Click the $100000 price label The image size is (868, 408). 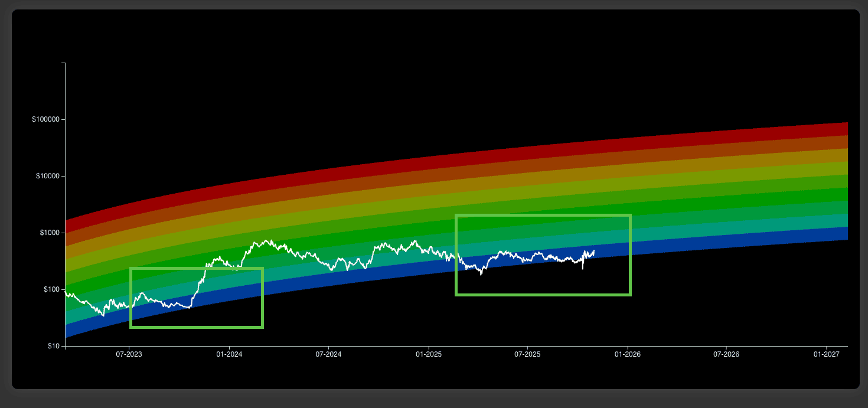(x=47, y=120)
